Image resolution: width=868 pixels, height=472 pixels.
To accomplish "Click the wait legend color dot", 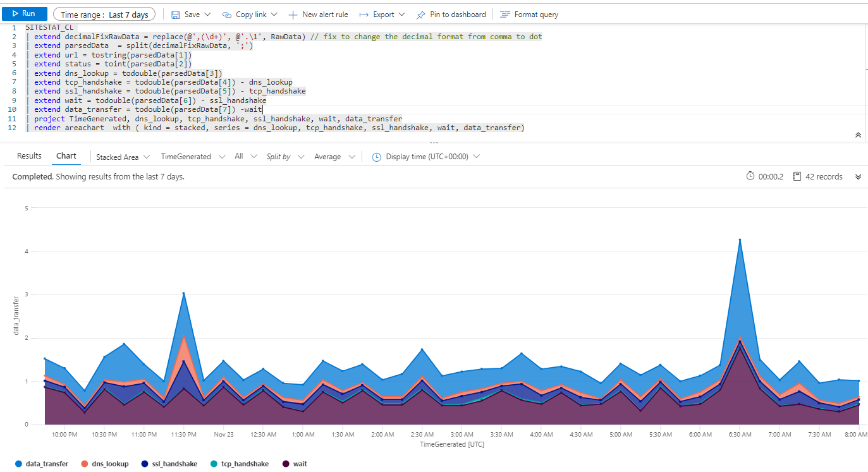I will click(x=286, y=464).
